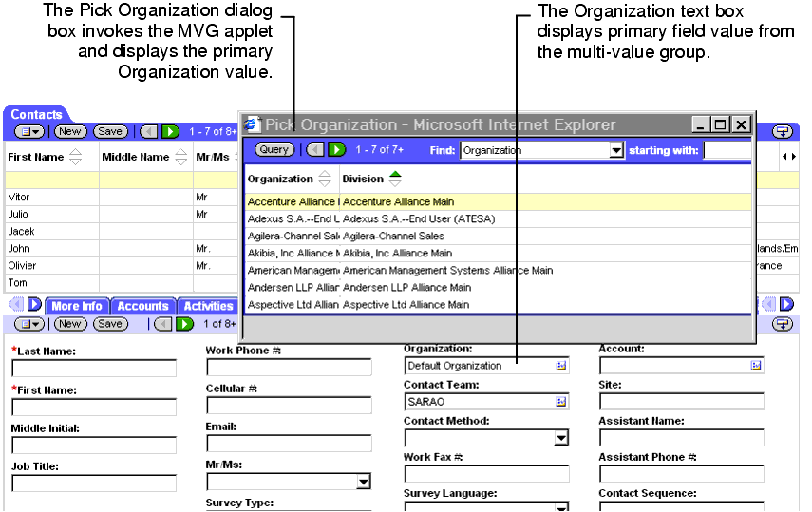Maximize the Pick Organization window
Image resolution: width=812 pixels, height=512 pixels.
pos(720,124)
